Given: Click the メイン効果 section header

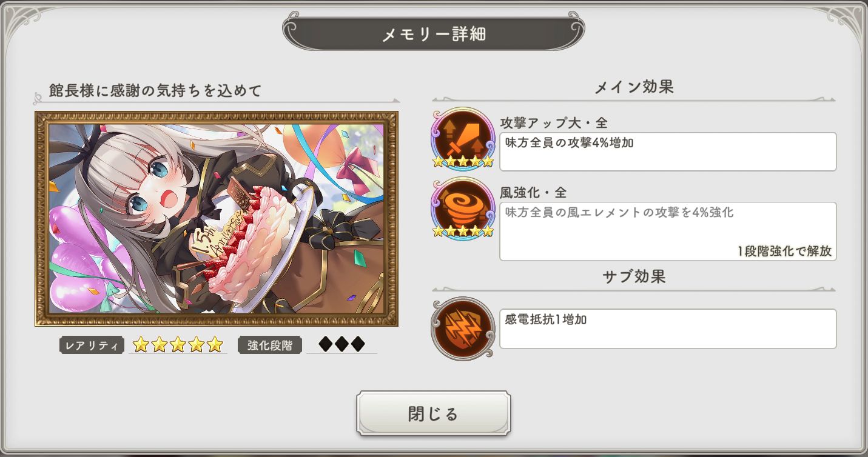Looking at the screenshot, I should point(634,87).
